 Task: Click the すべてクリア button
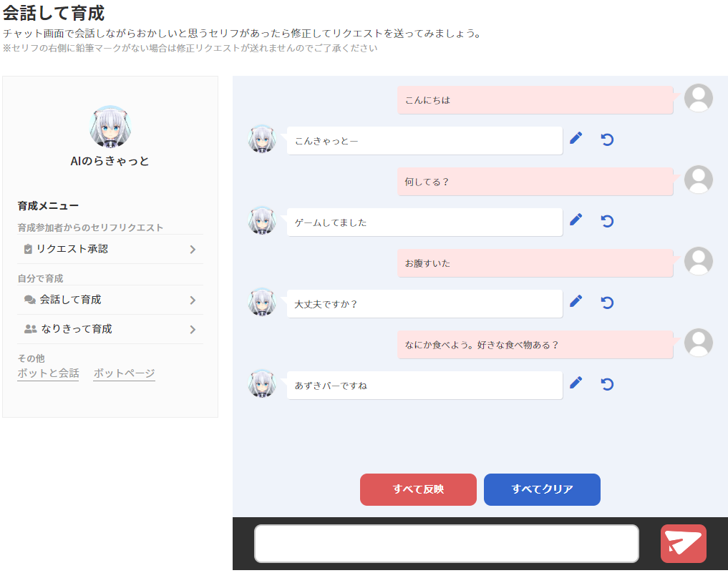542,489
